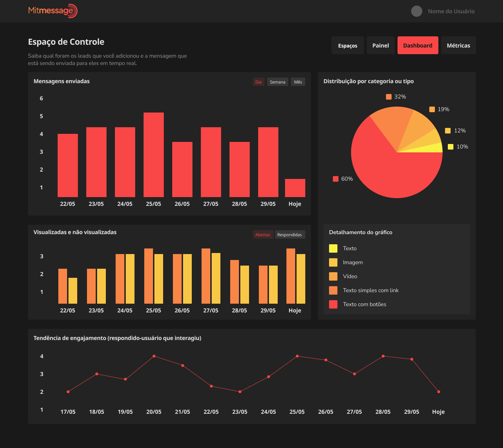The height and width of the screenshot is (448, 503).
Task: Click the Espaço de Controle heading
Action: point(66,42)
